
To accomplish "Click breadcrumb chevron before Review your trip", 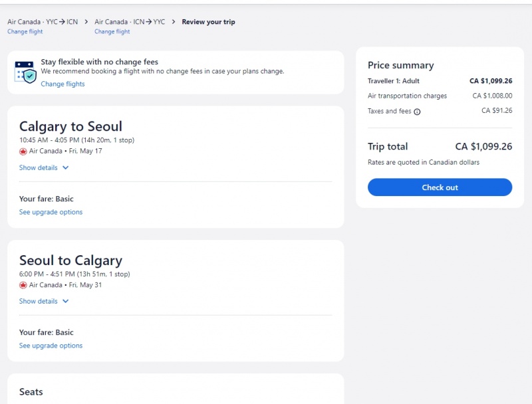I will [174, 22].
